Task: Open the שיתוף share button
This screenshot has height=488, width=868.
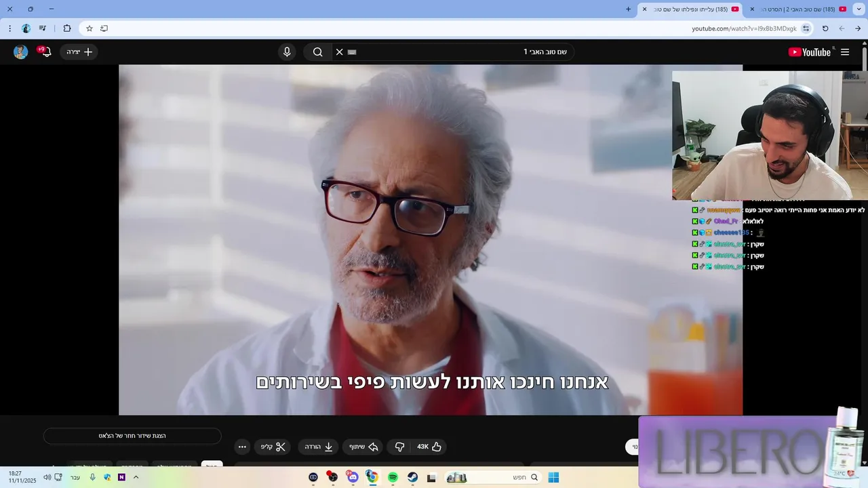Action: coord(363,447)
